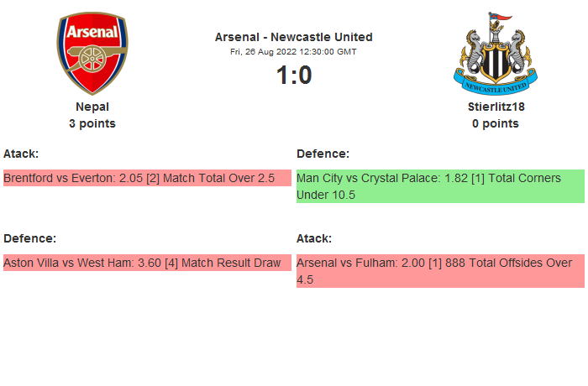
Task: Select the Arsenal - Newcastle United match title
Action: point(294,37)
